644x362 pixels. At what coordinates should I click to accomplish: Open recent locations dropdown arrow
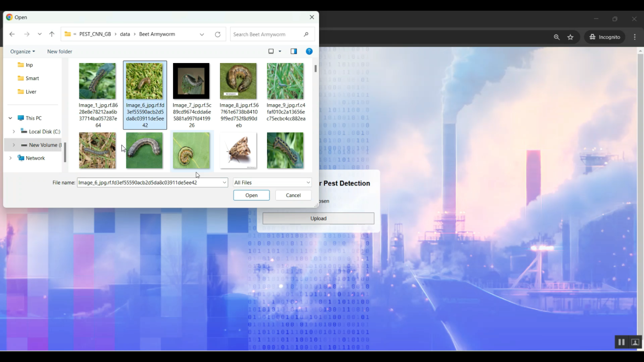pos(39,34)
